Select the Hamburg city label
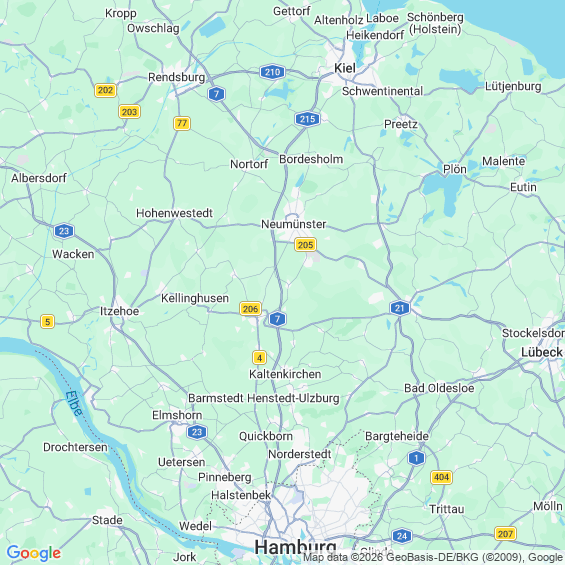 295,547
